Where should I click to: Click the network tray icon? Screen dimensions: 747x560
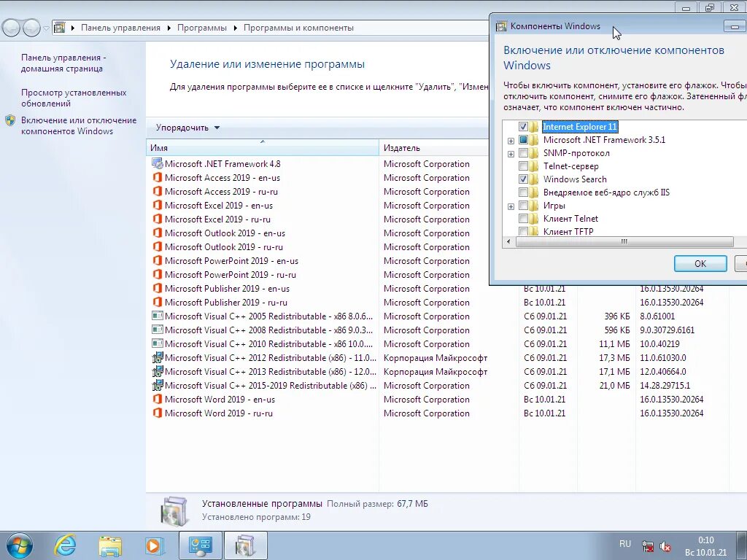pos(648,546)
